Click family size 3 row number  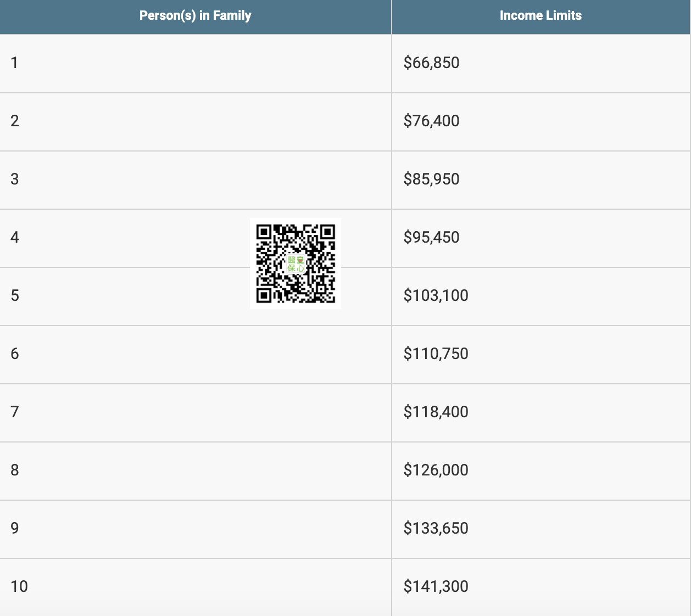[15, 180]
